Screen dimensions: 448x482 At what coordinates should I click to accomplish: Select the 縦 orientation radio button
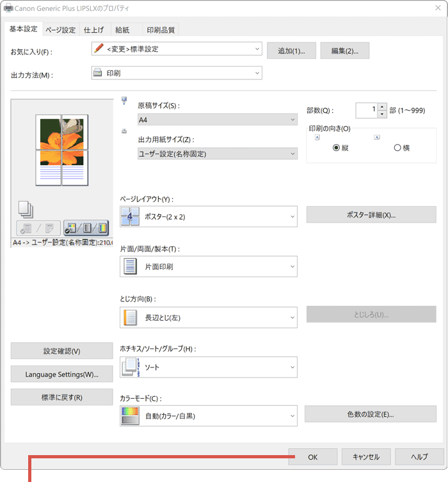tap(336, 148)
